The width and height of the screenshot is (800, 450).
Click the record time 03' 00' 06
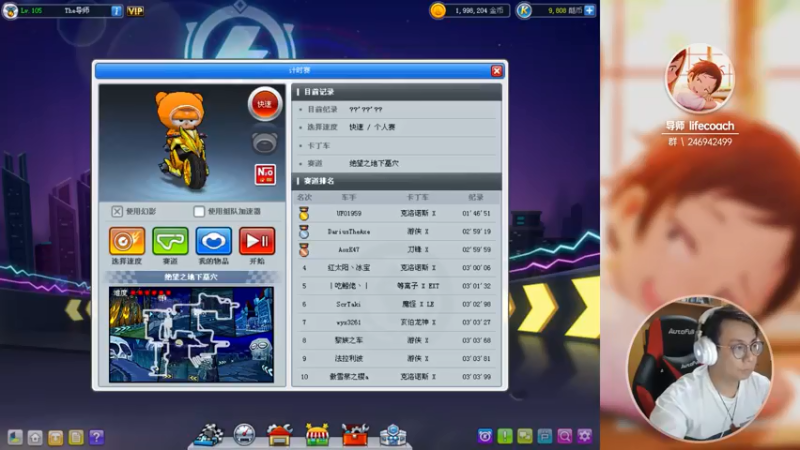point(476,268)
